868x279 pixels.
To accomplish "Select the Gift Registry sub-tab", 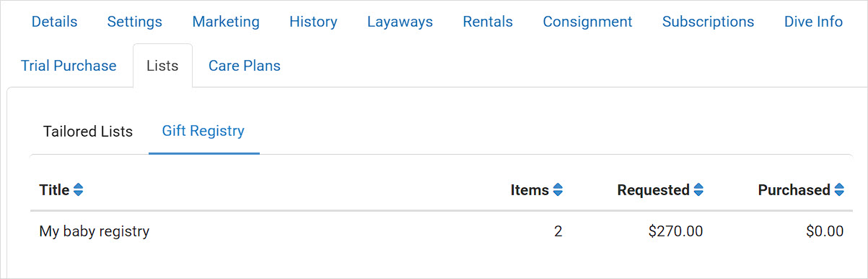I will click(203, 132).
